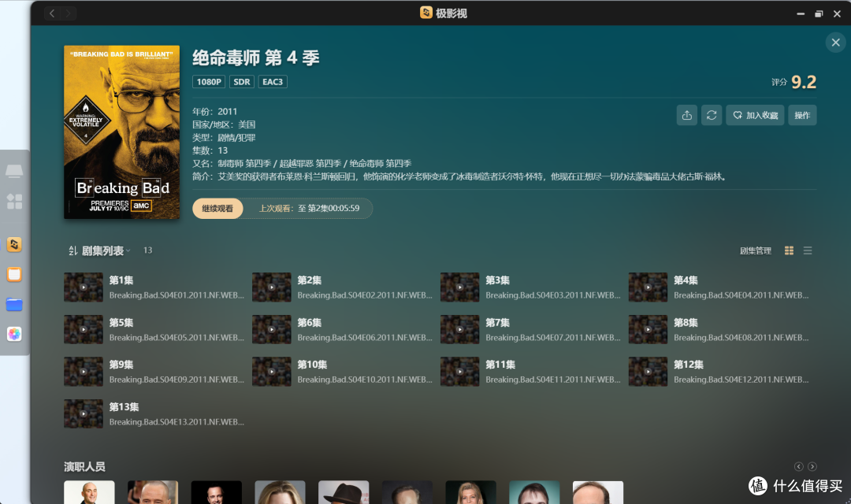Play episode 第9集 thumbnail
Viewport: 851px width, 504px height.
tap(83, 372)
